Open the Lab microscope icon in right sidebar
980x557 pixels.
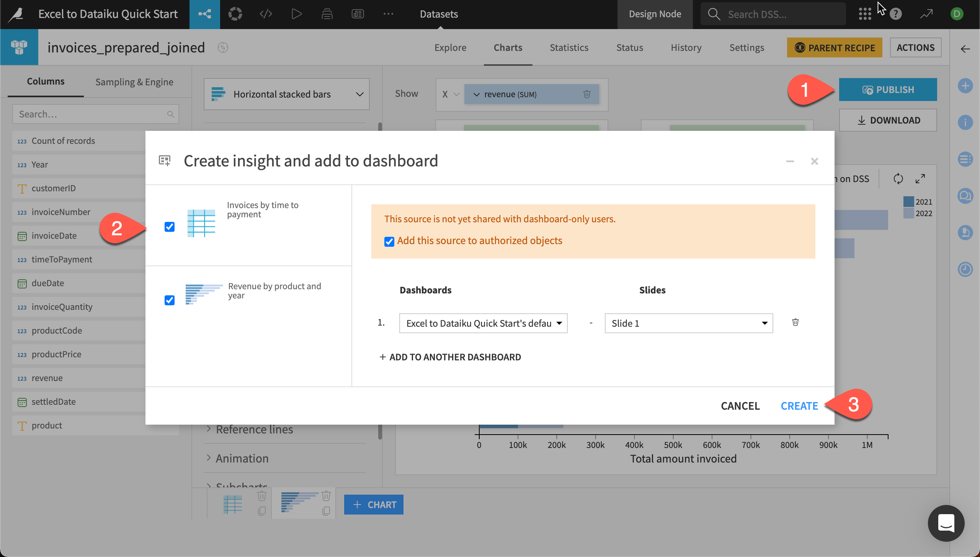pos(966,233)
